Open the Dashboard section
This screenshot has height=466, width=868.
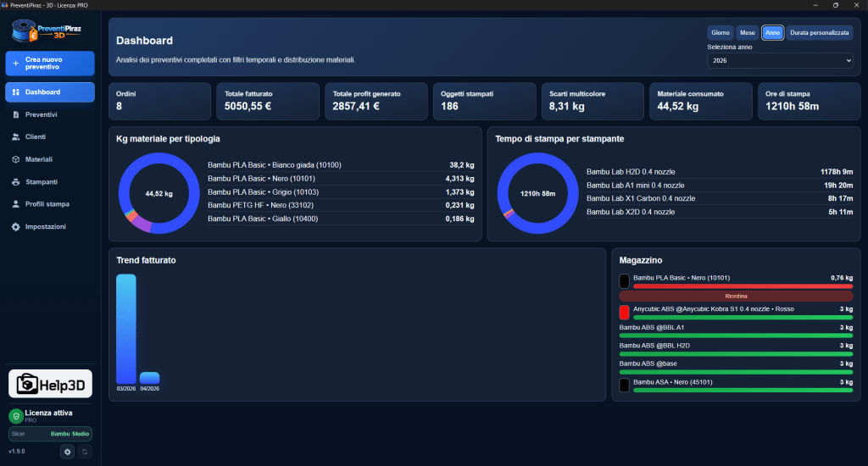pos(50,92)
